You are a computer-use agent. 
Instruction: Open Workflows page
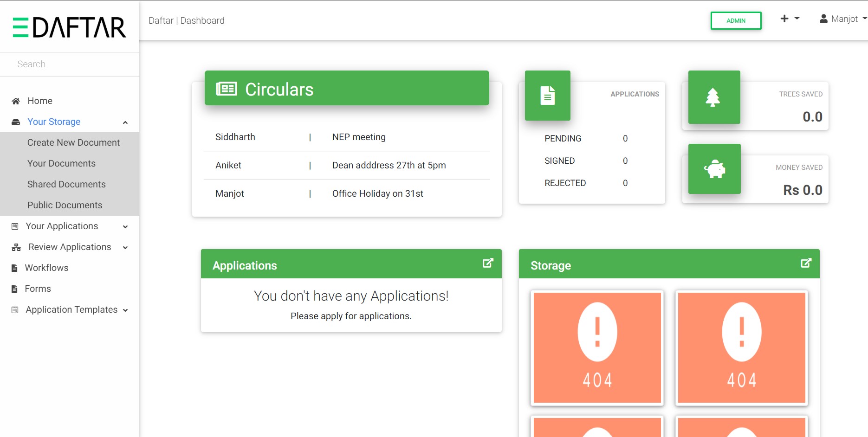(x=46, y=268)
